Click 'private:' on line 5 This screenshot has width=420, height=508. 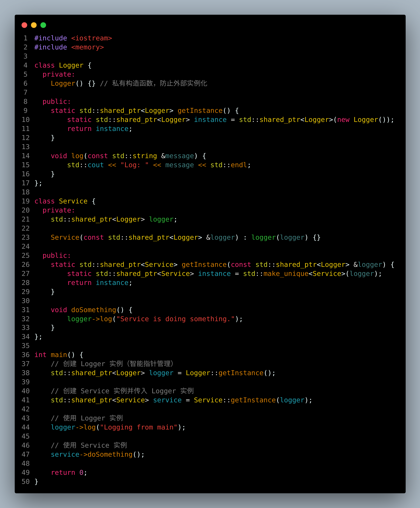(x=59, y=75)
